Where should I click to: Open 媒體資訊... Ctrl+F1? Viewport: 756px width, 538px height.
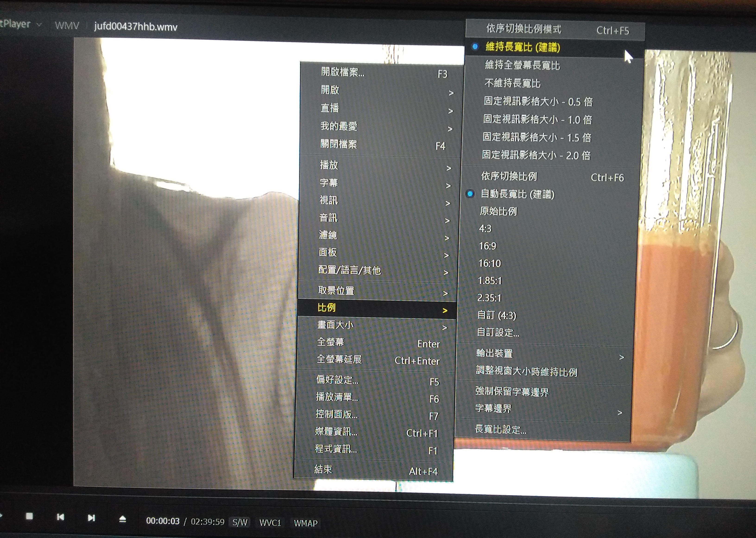[x=374, y=432]
